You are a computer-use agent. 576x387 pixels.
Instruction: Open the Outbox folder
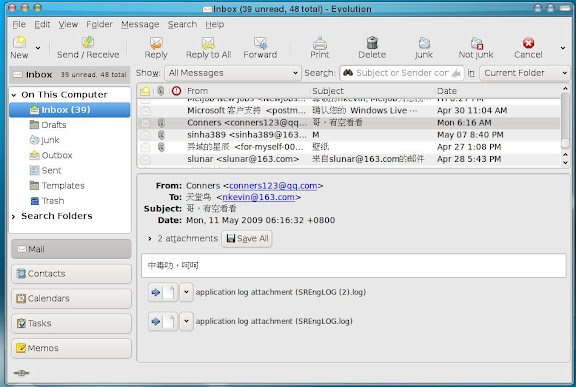[x=51, y=155]
